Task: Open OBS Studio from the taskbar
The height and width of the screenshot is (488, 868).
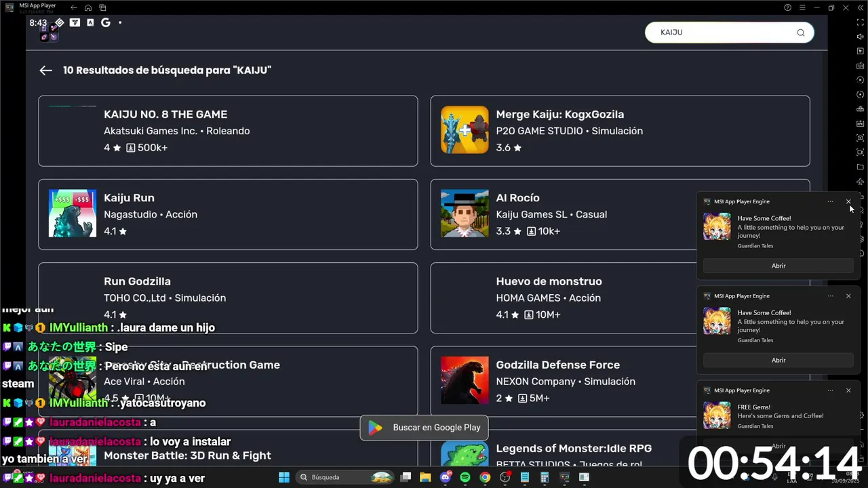Action: (x=505, y=477)
